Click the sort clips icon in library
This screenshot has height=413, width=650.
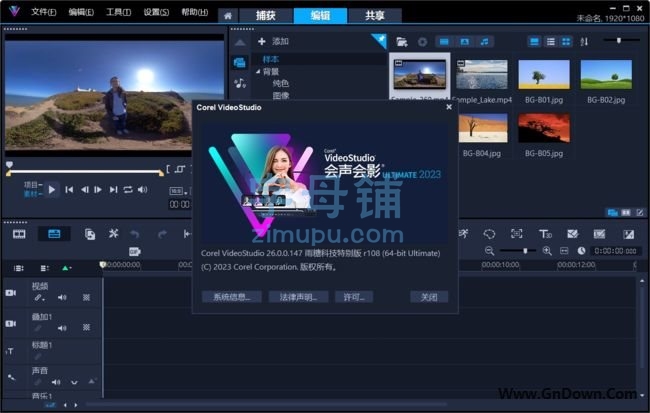(584, 41)
